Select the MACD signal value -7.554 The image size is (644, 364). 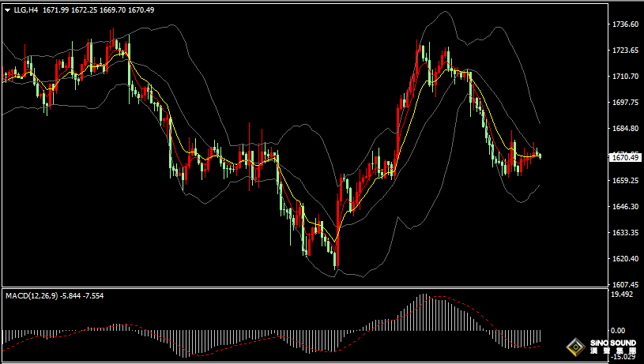pos(93,296)
